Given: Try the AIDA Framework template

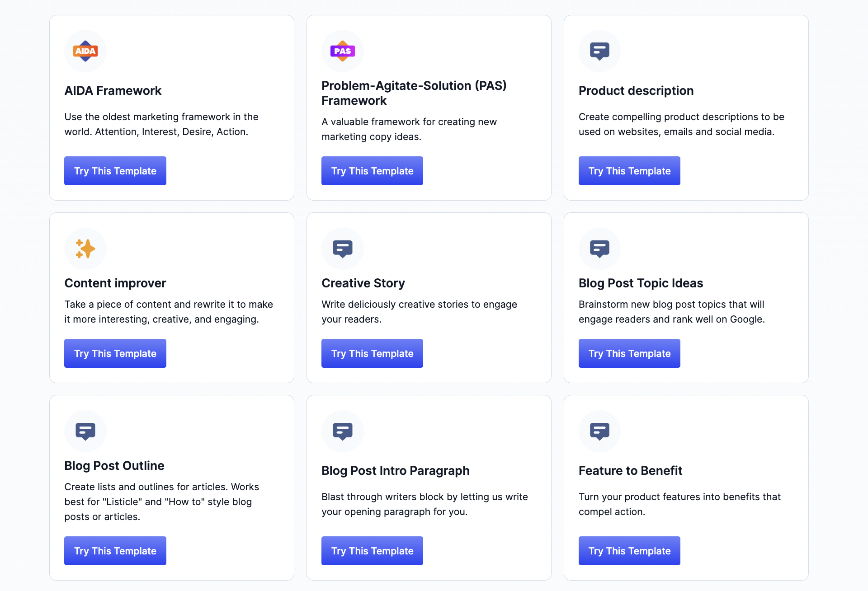Looking at the screenshot, I should [x=115, y=171].
